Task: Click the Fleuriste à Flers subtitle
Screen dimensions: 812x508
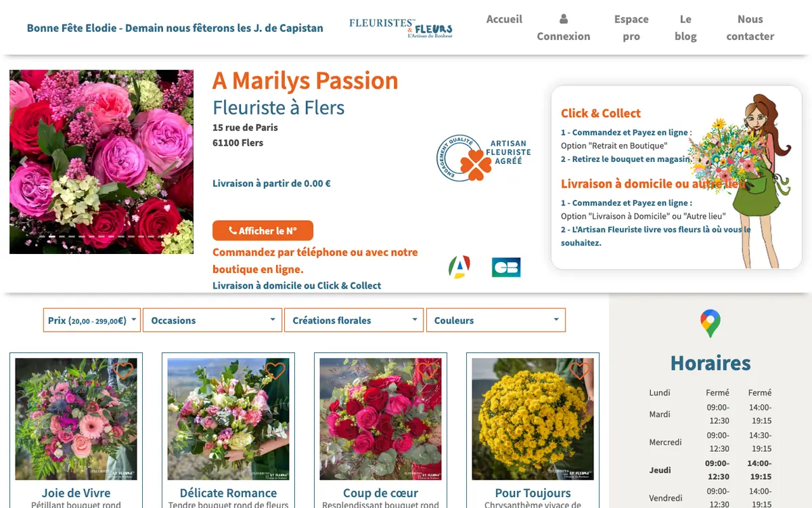Action: coord(278,108)
